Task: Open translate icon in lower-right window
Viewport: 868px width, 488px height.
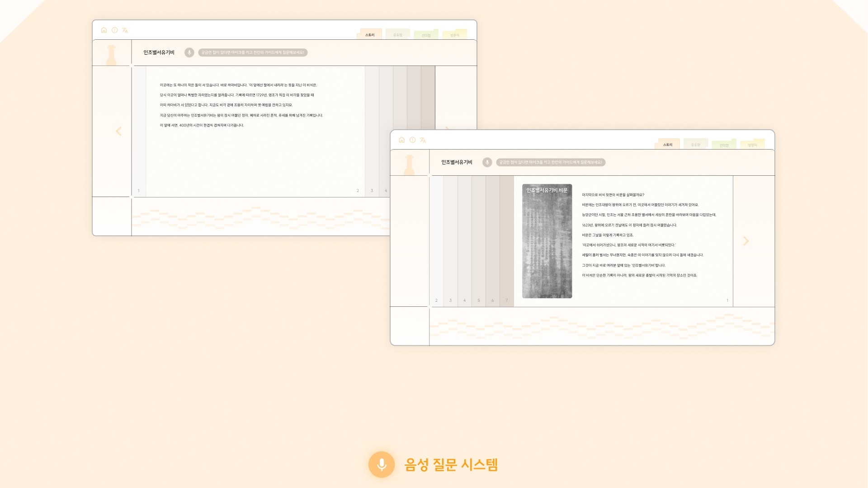Action: [x=423, y=140]
